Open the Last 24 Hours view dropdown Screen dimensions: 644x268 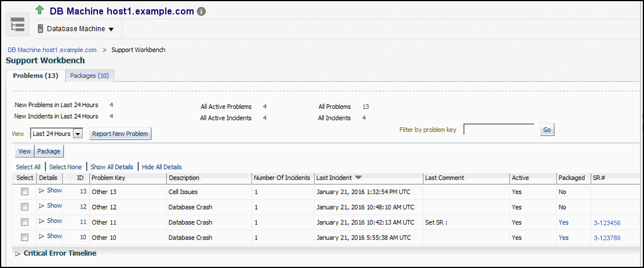[78, 134]
